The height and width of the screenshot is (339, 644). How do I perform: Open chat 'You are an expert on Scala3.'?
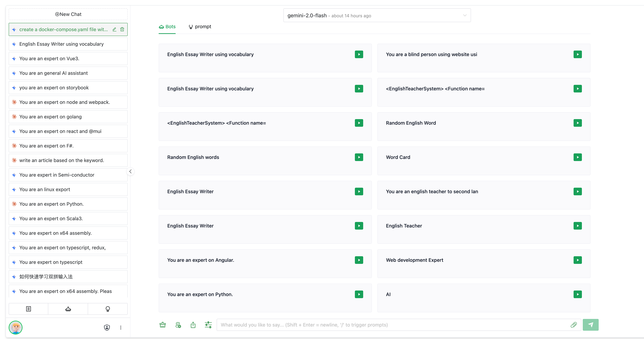click(x=68, y=218)
